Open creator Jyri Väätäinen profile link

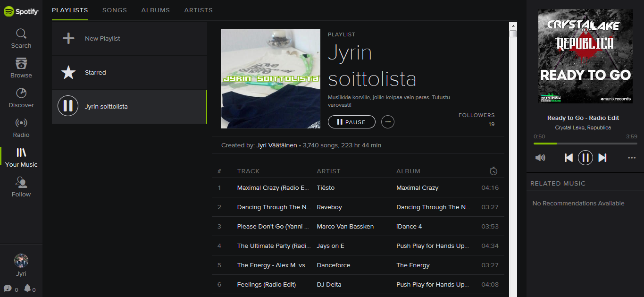pos(277,145)
